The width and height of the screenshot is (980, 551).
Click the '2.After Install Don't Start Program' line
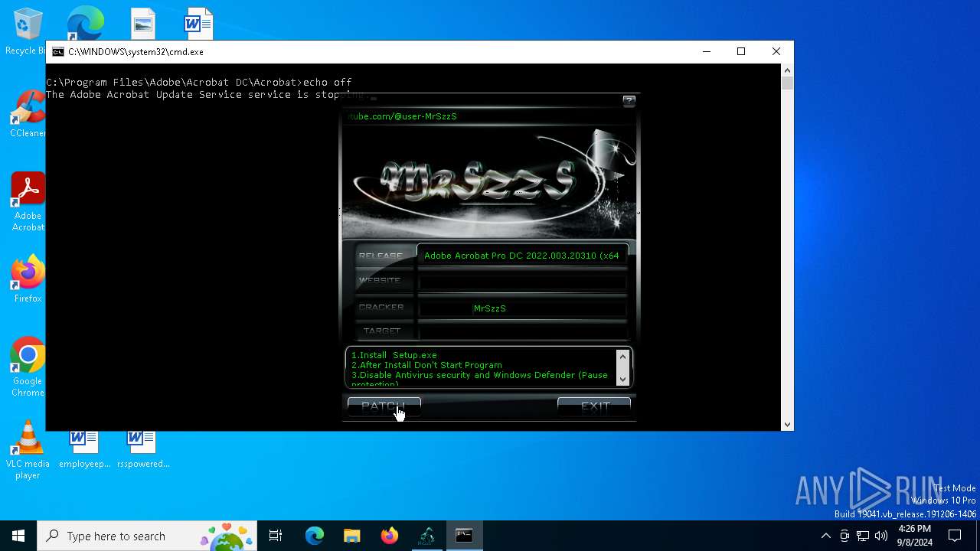pos(426,365)
